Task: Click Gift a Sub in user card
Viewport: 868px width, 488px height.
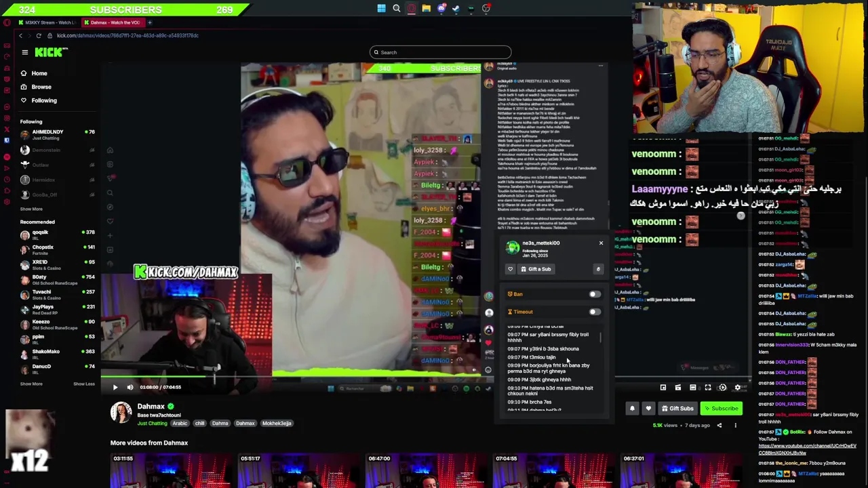Action: (536, 269)
